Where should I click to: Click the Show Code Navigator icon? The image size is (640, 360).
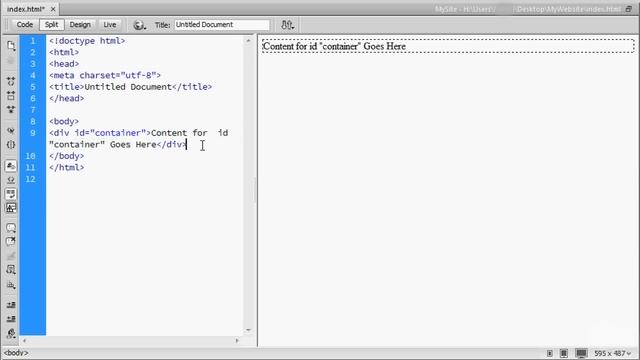[x=11, y=61]
